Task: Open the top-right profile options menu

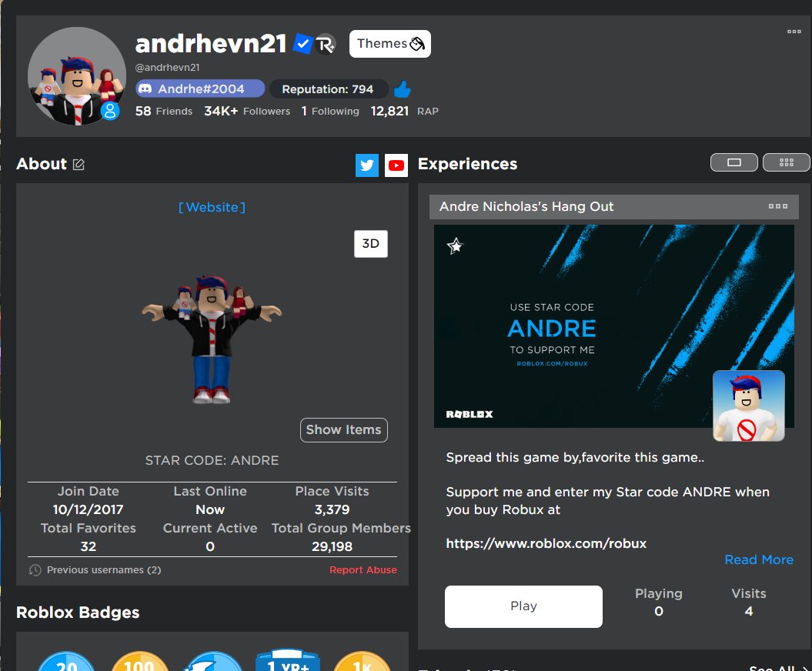Action: (x=794, y=32)
